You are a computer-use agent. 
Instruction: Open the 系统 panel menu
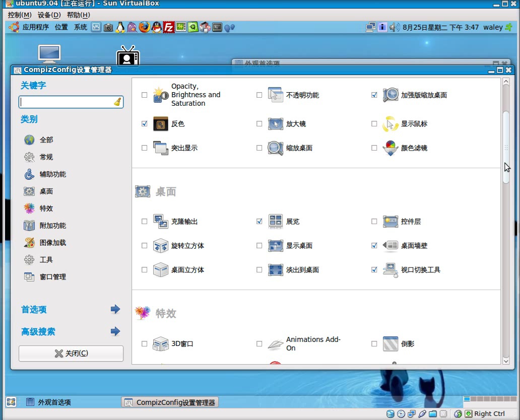click(80, 27)
